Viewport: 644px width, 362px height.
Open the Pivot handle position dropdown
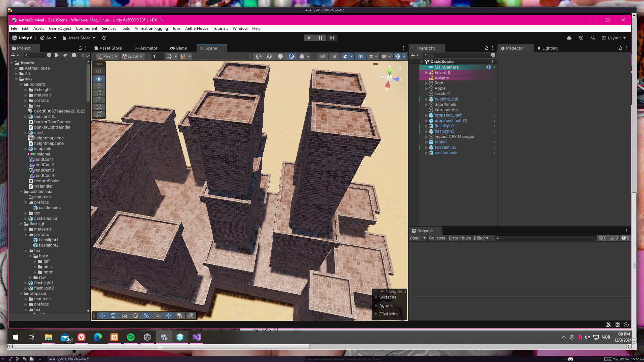click(x=108, y=56)
